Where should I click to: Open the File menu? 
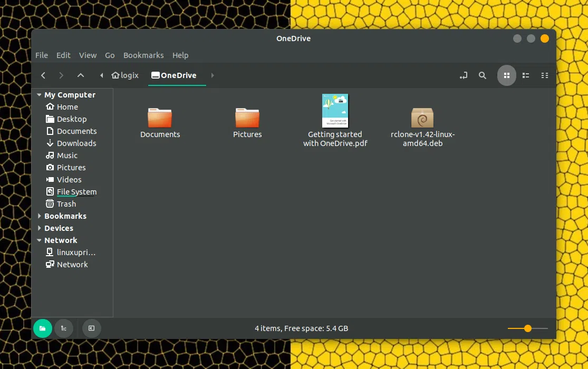click(x=42, y=55)
